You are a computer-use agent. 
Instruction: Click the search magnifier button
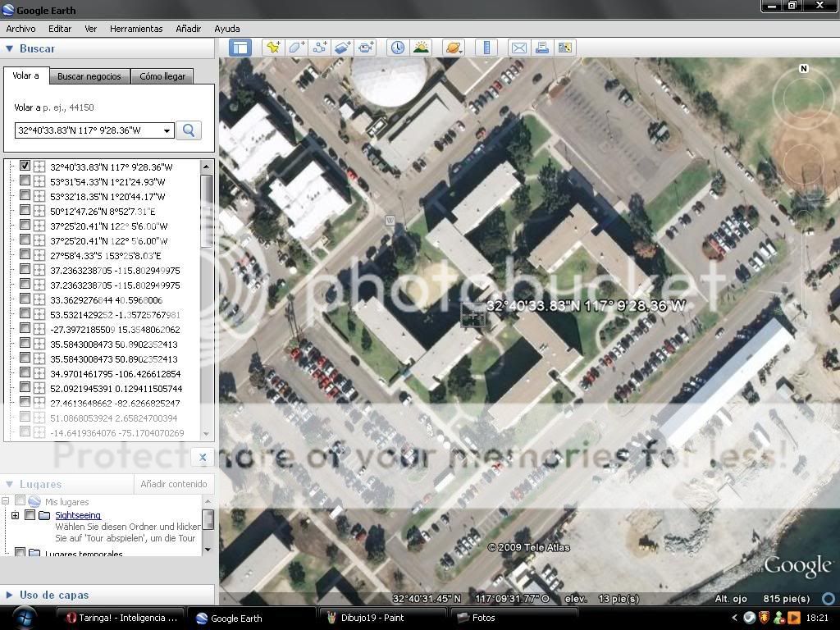tap(189, 130)
